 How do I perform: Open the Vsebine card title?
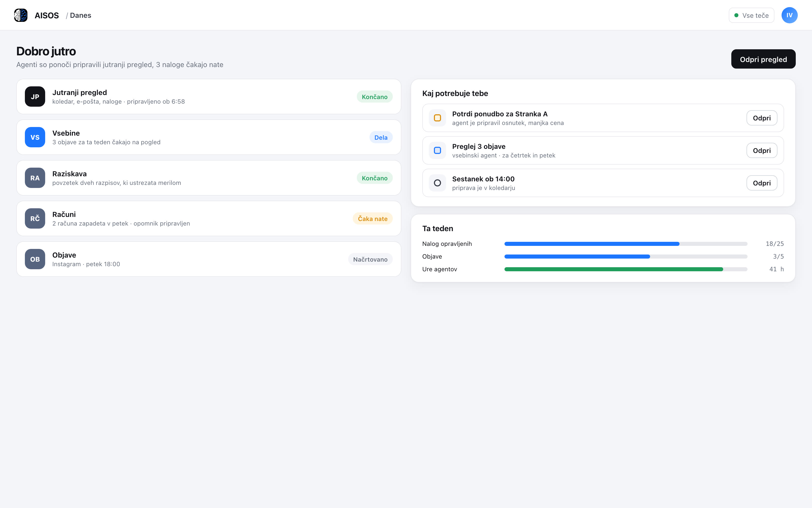(x=66, y=133)
